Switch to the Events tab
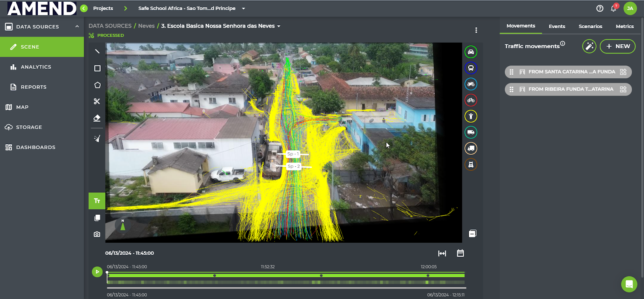 [557, 27]
